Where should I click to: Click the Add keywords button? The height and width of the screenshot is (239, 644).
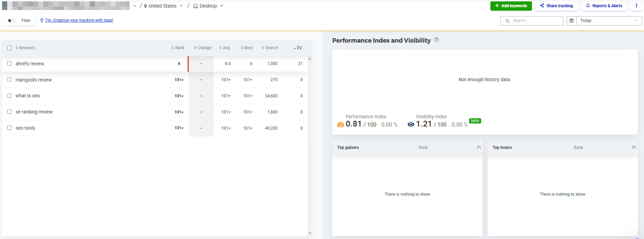[x=511, y=6]
